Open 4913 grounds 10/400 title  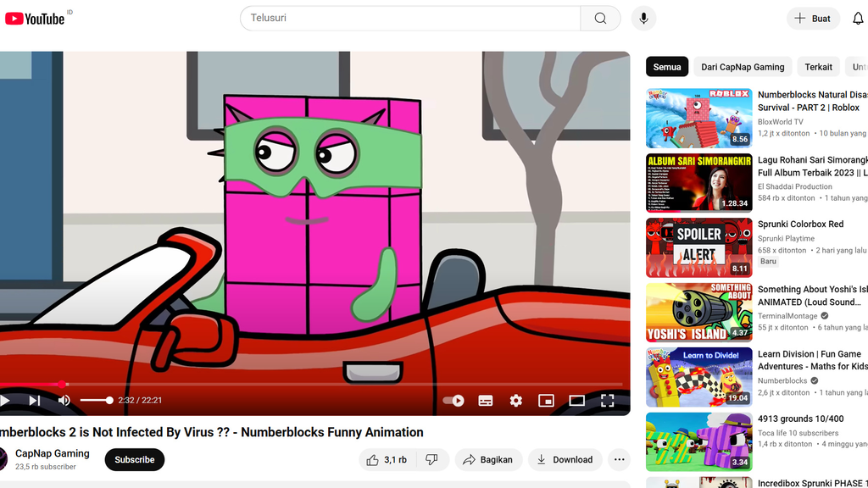[x=800, y=419]
